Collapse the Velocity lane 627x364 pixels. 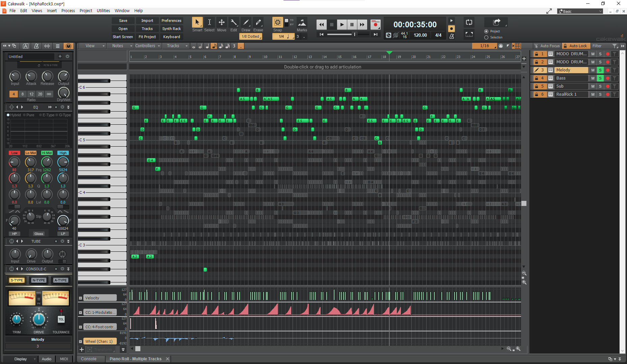pos(80,298)
